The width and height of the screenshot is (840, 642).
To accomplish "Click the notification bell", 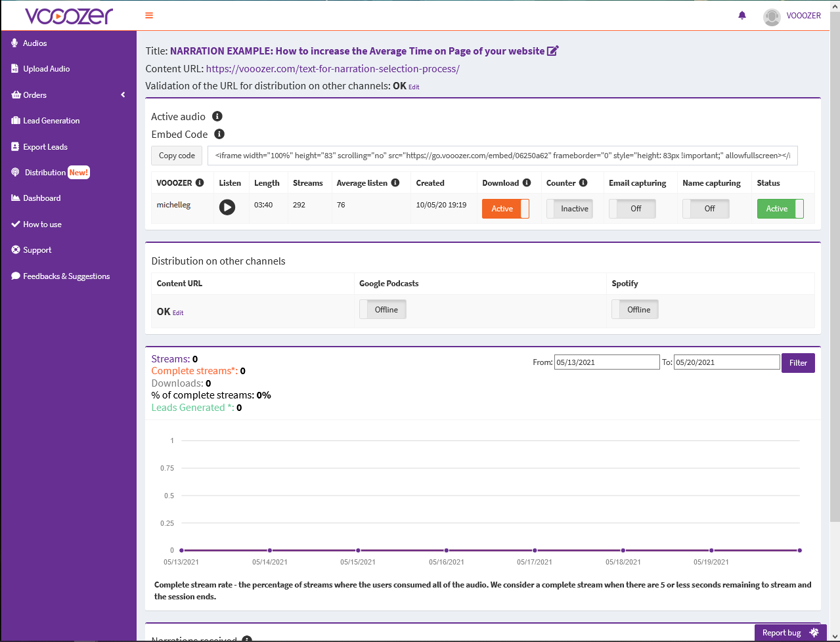I will (741, 15).
